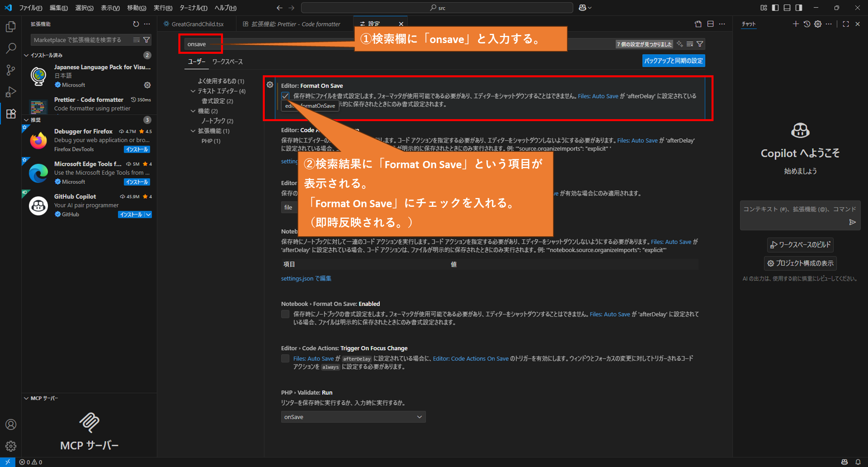Maximize the chat panel

pos(846,24)
